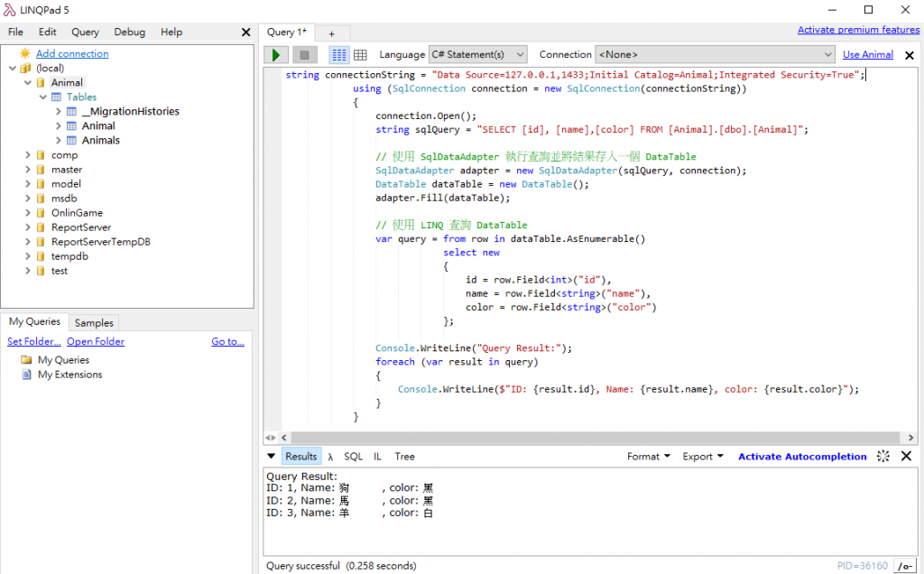Run the query with the green Execute button
The height and width of the screenshot is (574, 924).
click(276, 55)
